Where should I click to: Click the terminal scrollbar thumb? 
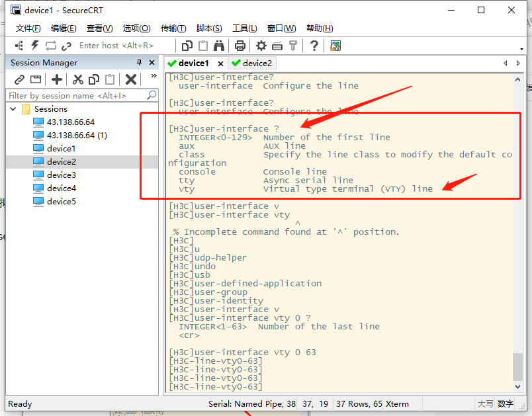click(517, 367)
